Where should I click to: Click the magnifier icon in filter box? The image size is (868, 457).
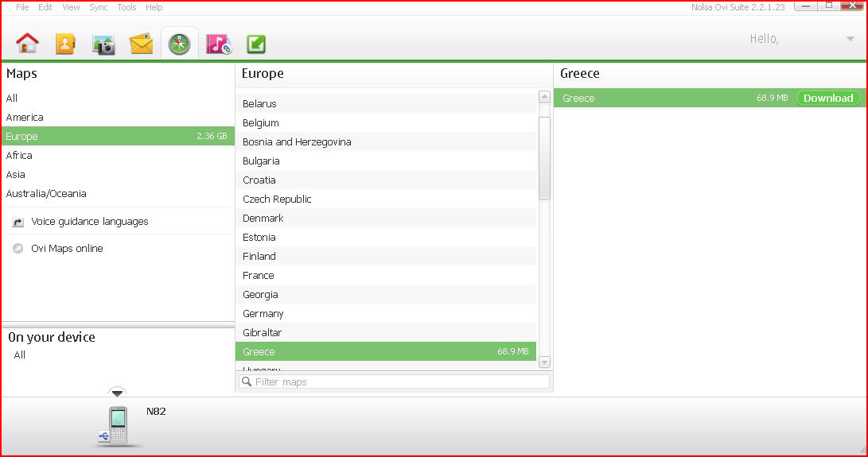coord(247,381)
